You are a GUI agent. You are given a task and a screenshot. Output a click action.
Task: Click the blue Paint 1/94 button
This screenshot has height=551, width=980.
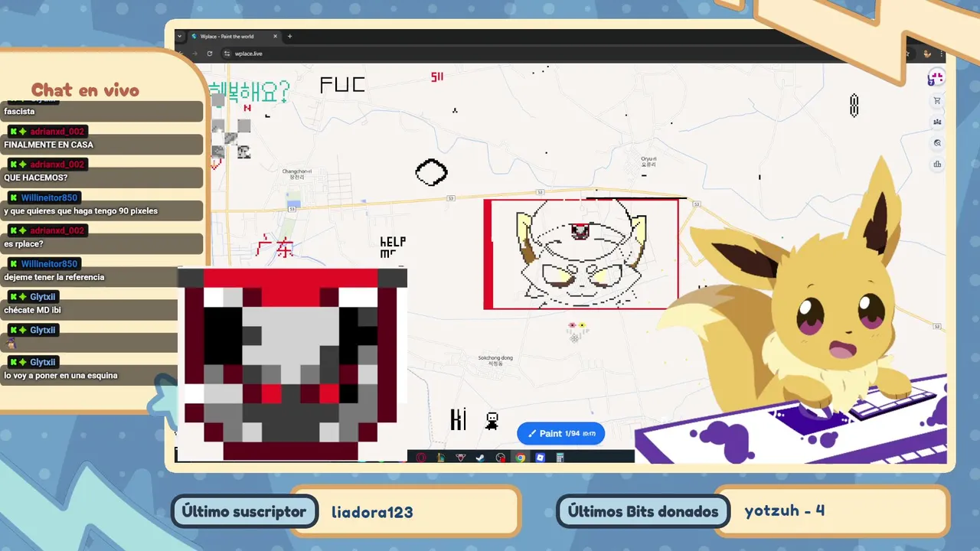click(x=560, y=433)
